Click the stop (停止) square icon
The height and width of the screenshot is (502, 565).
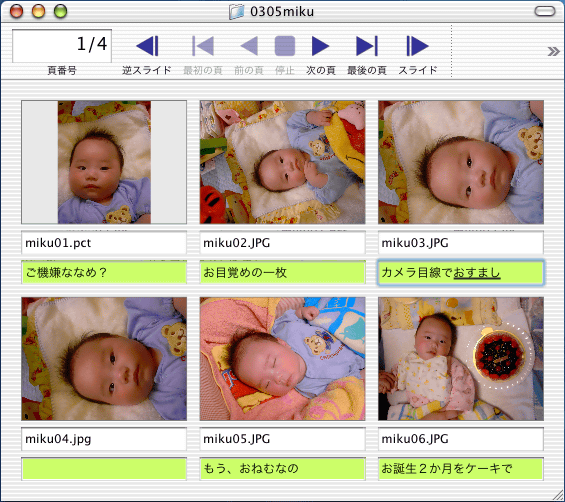point(285,46)
